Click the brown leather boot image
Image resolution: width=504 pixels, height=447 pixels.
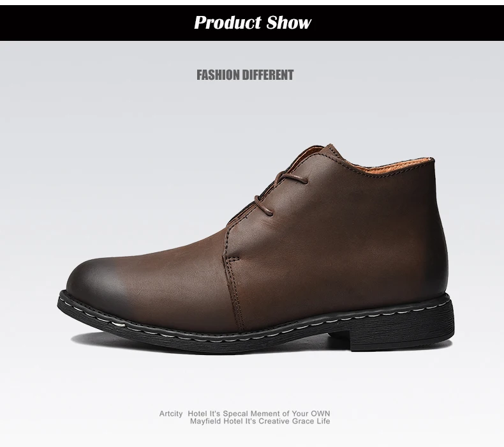256,248
